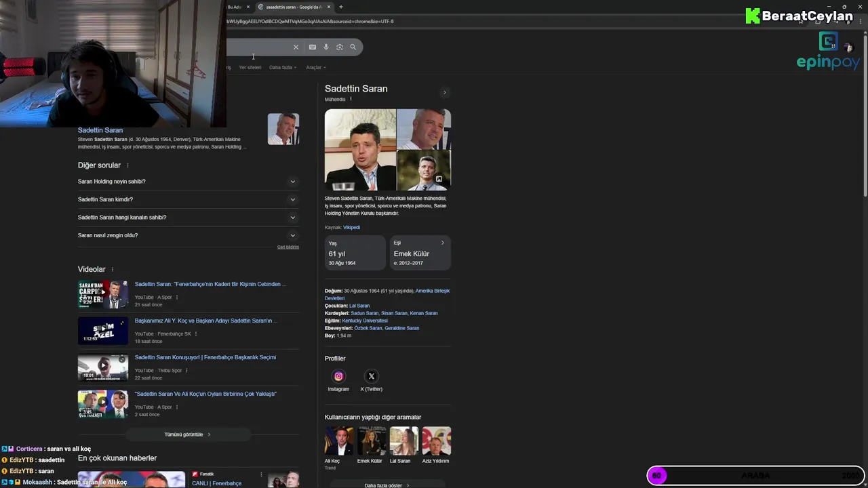
Task: Expand 'Sadettin Saran kimdir?' question
Action: click(188, 199)
